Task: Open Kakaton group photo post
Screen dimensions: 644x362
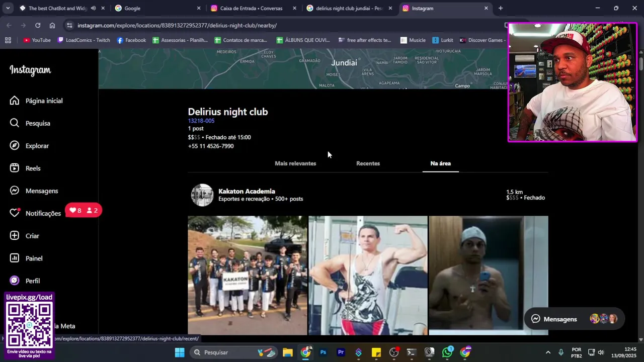Action: click(248, 276)
